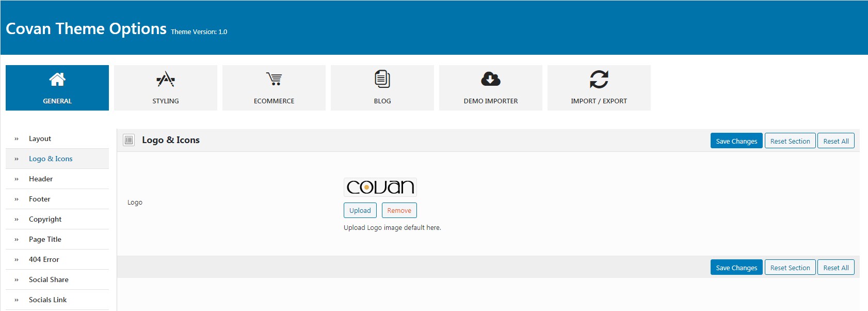The image size is (868, 311).
Task: Select Layout in the sidebar
Action: (x=57, y=138)
